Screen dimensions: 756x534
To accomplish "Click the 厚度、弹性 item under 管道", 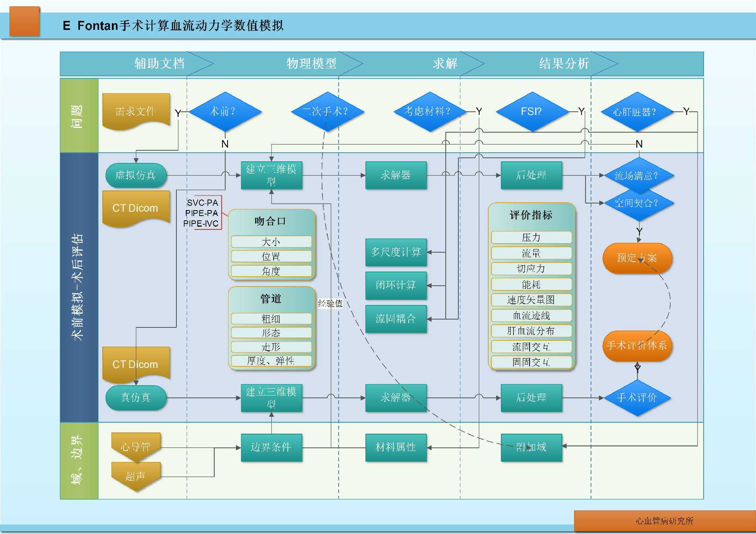I will click(x=271, y=361).
